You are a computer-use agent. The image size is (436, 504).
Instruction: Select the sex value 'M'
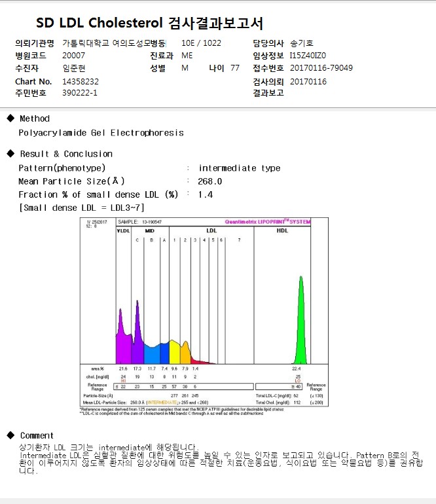pyautogui.click(x=185, y=68)
